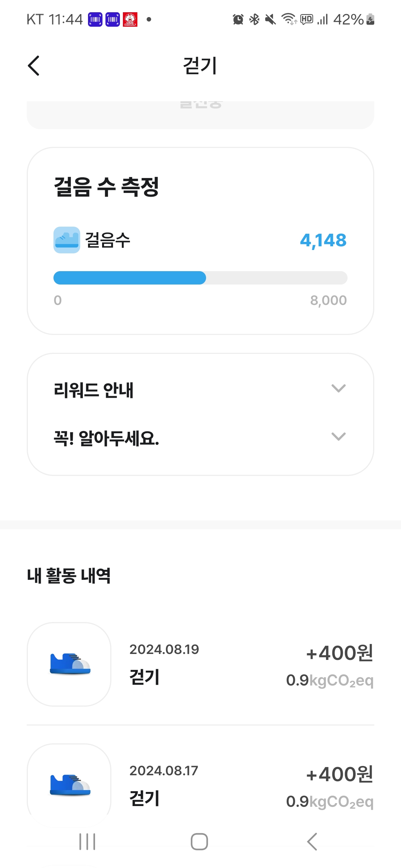Image resolution: width=401 pixels, height=868 pixels.
Task: Tap the 4,148 step count value
Action: [323, 240]
